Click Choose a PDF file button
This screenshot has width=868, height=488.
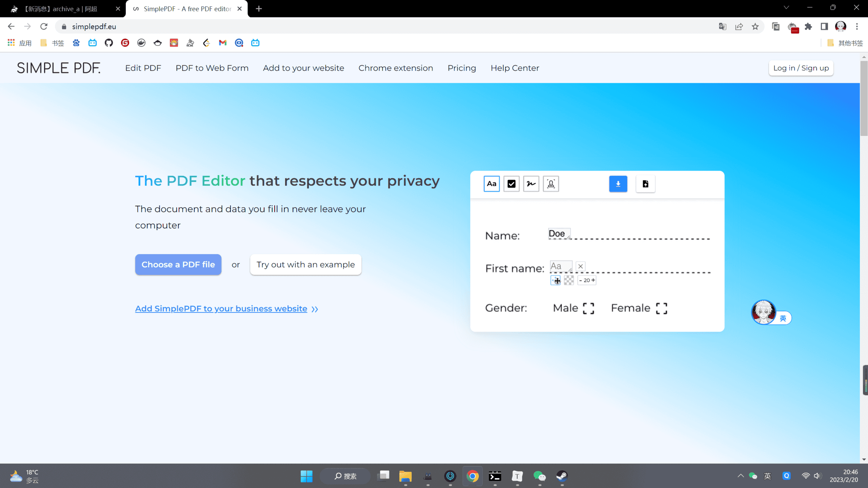click(178, 264)
